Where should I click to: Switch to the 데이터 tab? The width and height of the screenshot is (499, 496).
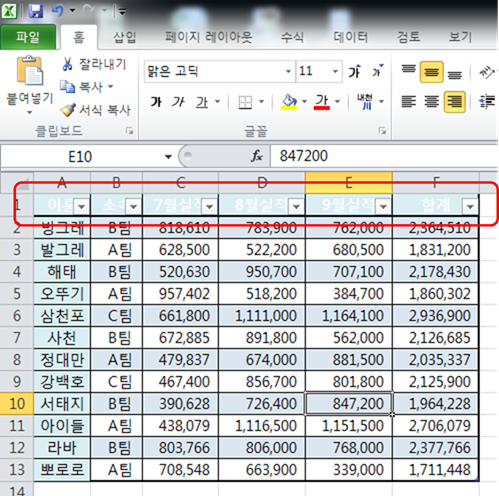[x=351, y=37]
